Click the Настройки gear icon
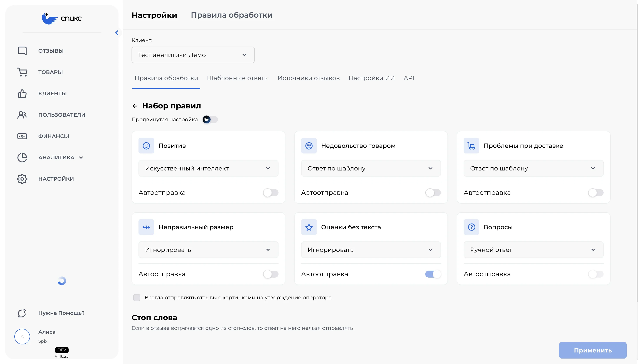This screenshot has height=364, width=638. point(22,179)
